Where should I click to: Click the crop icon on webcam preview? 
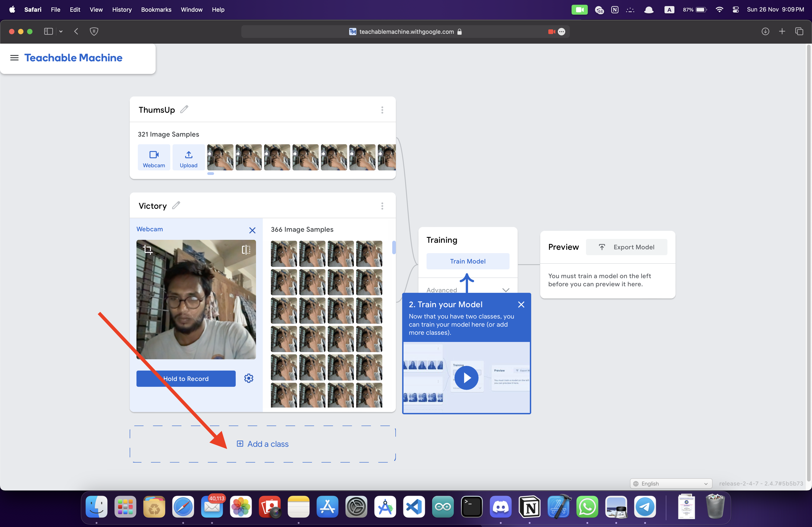tap(147, 250)
